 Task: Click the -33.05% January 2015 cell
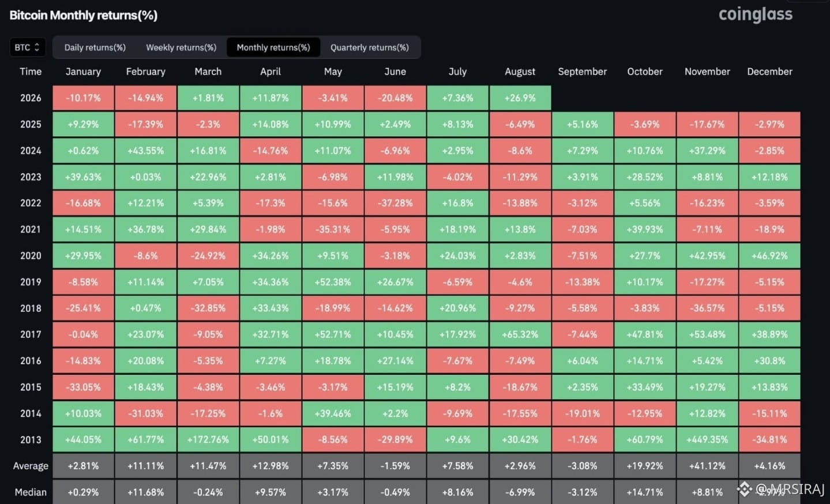[x=83, y=387]
